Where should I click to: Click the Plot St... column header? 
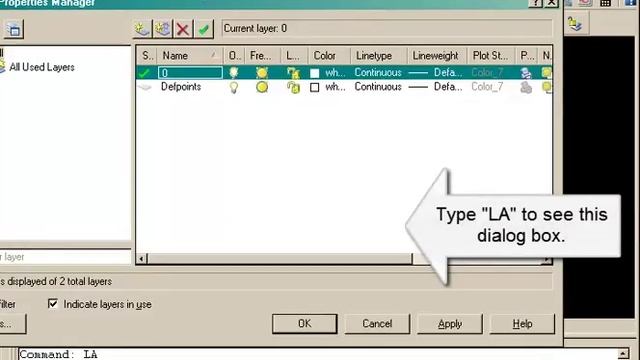[491, 56]
